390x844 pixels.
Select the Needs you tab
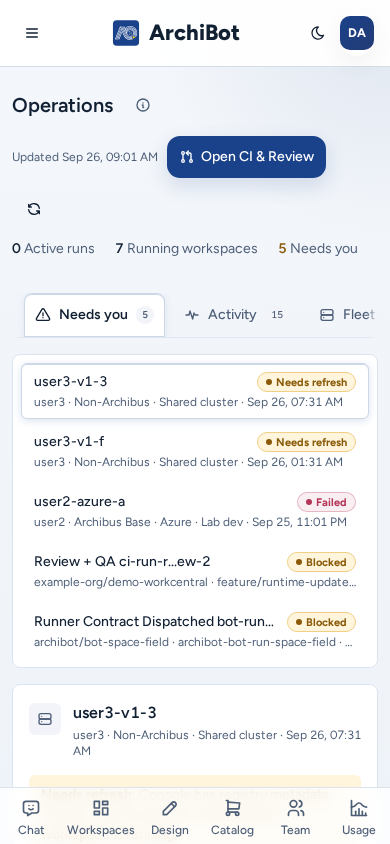pyautogui.click(x=94, y=315)
